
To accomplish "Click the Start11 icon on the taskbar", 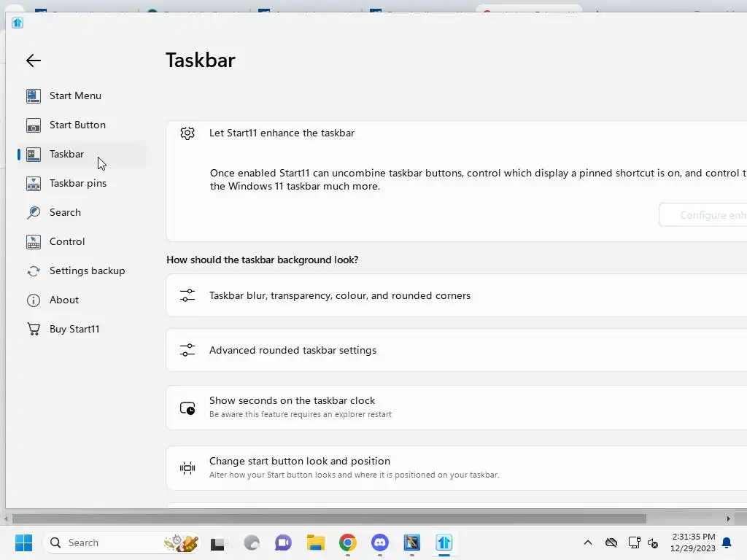I will click(444, 542).
